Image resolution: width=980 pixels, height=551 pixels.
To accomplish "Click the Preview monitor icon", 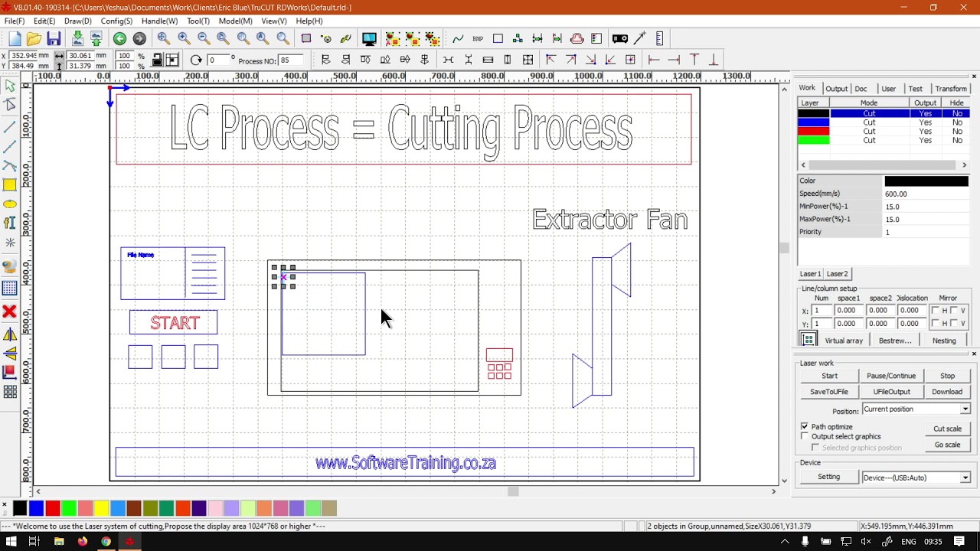I will pos(369,38).
